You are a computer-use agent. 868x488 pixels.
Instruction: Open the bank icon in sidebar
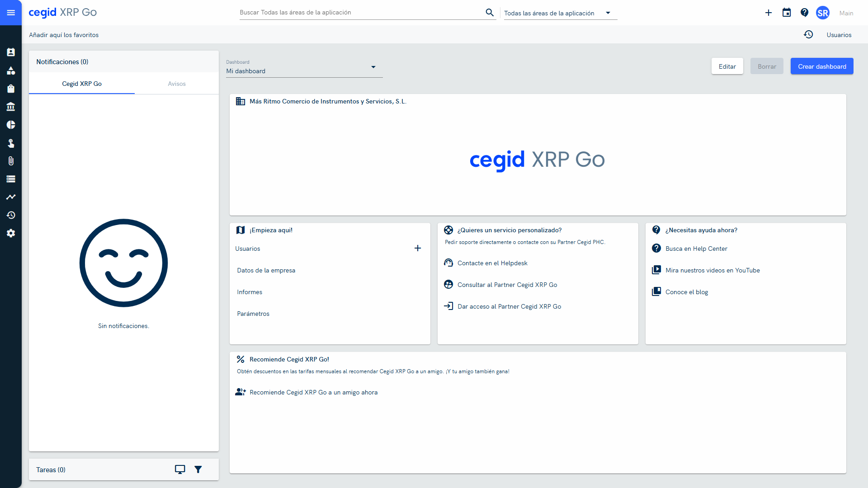11,107
